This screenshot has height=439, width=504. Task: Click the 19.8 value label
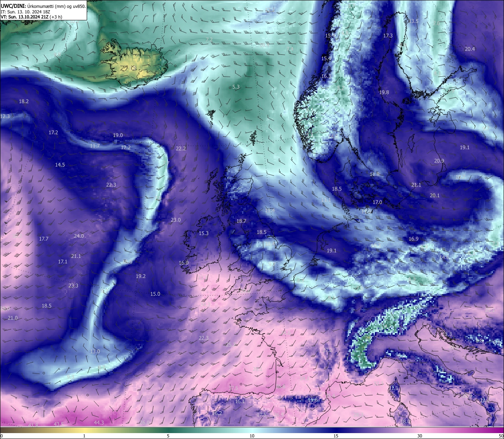pos(384,93)
